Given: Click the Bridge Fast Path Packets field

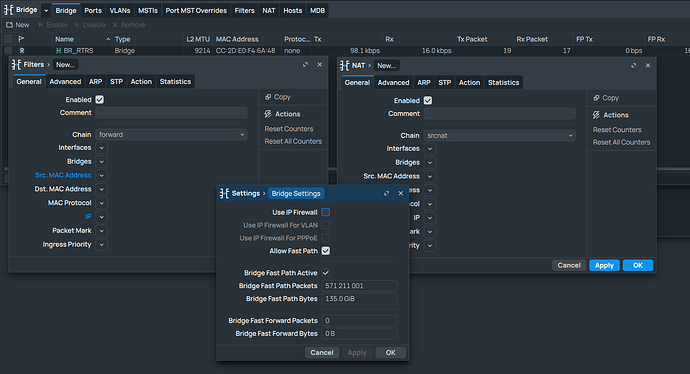Looking at the screenshot, I should [x=359, y=286].
